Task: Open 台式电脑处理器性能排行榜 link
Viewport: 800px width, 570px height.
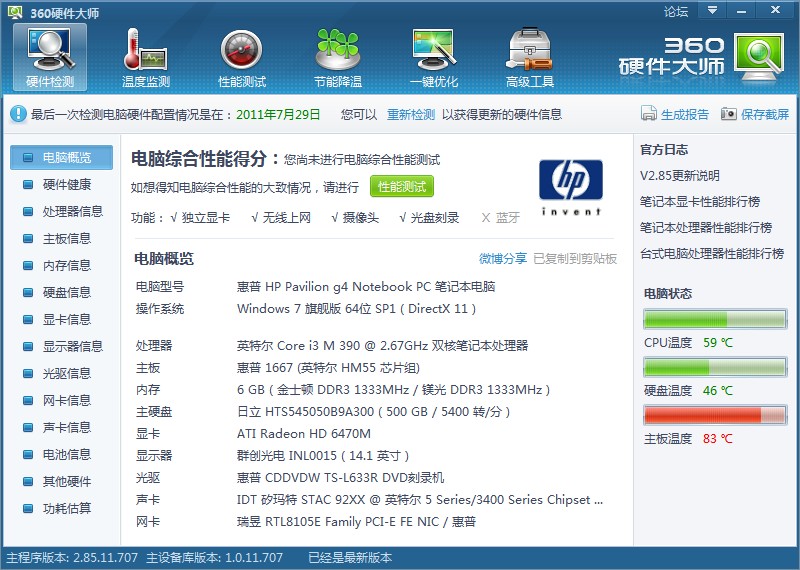Action: point(712,254)
